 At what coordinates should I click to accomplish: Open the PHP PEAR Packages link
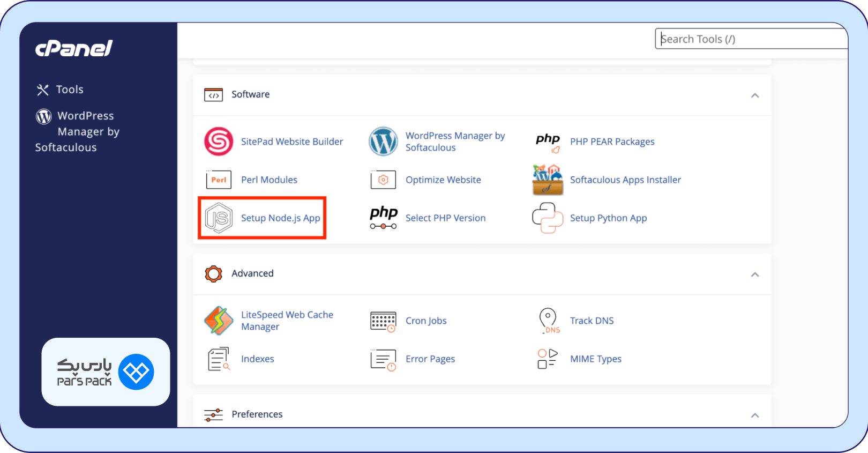pyautogui.click(x=612, y=142)
